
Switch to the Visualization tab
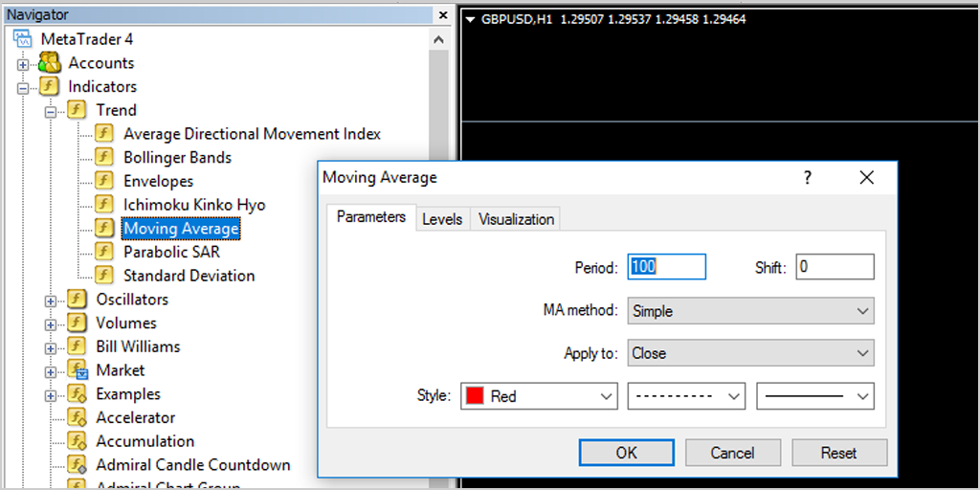pos(516,219)
